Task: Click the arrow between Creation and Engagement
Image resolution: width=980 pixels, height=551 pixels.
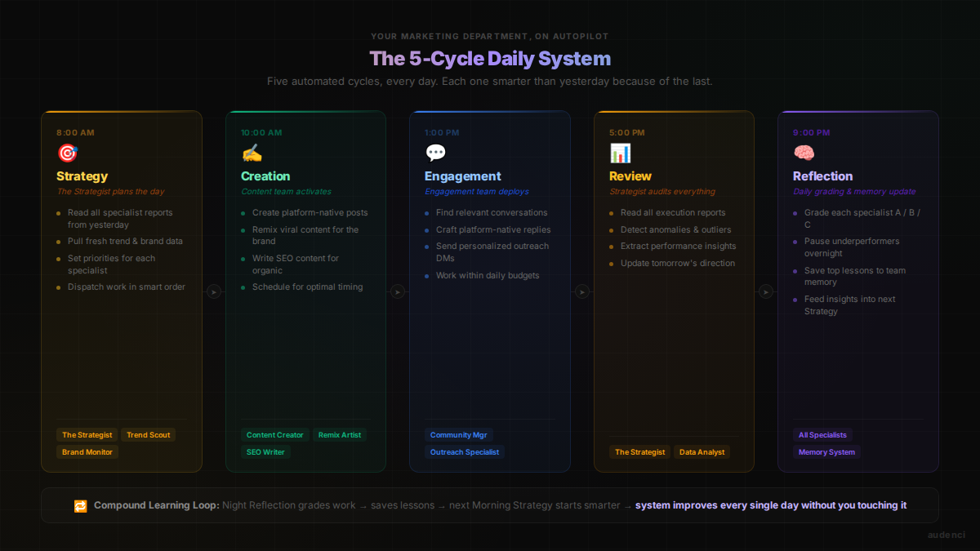Action: 398,291
